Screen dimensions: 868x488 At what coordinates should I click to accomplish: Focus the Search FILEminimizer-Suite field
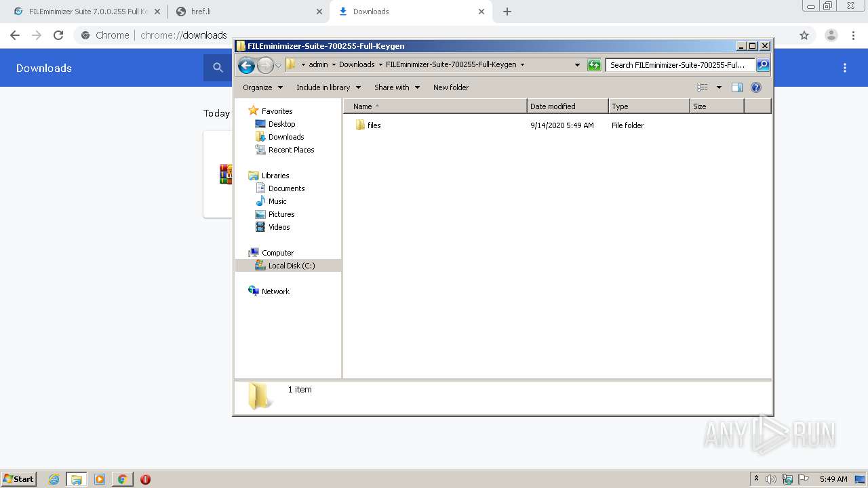(680, 65)
